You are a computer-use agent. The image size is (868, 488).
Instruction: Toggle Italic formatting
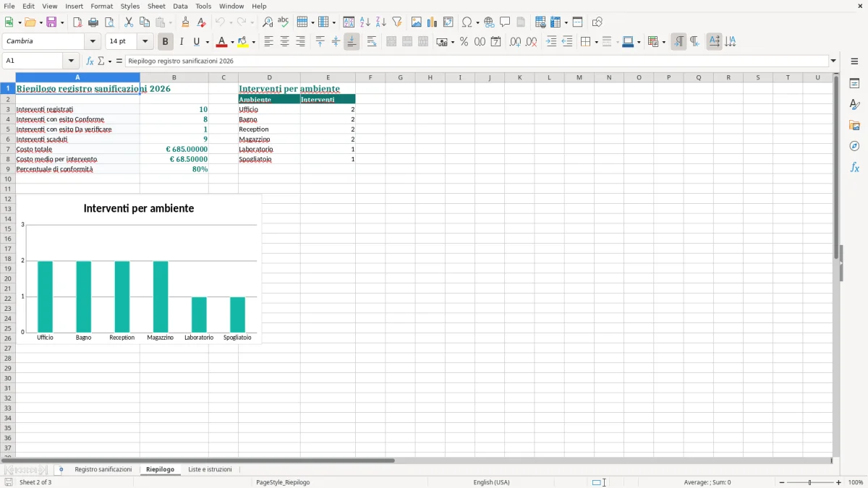(x=182, y=42)
